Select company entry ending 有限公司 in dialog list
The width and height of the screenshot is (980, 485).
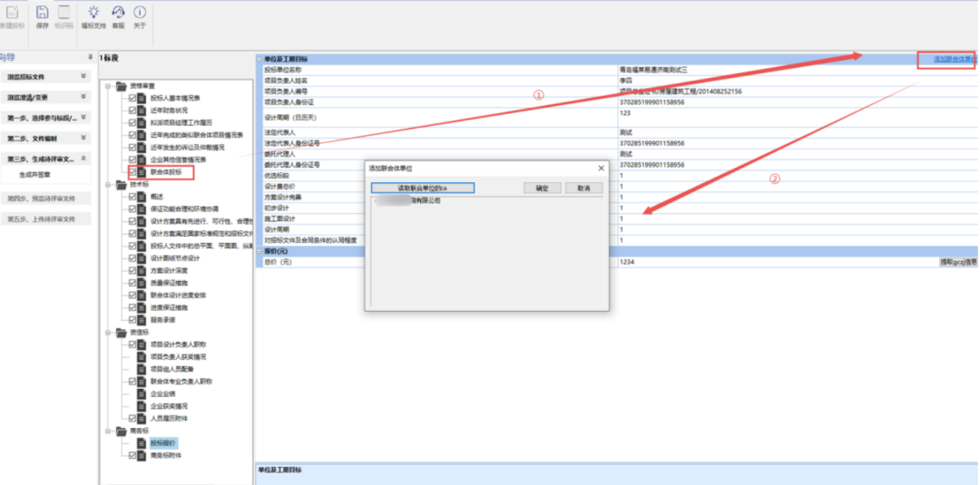(x=408, y=201)
